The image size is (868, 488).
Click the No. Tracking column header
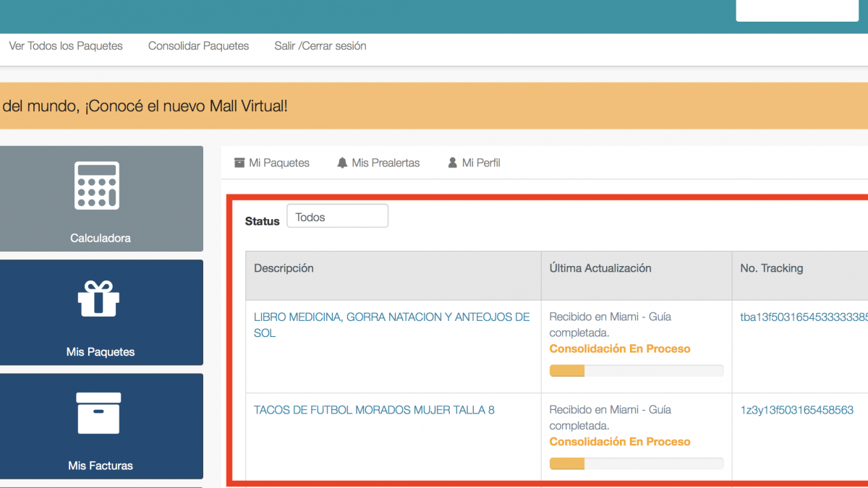click(771, 268)
